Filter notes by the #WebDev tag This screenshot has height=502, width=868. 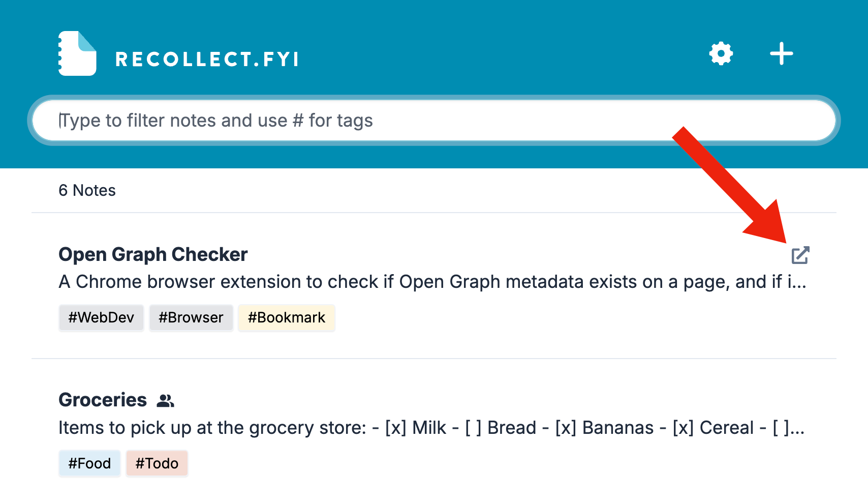[x=101, y=317]
